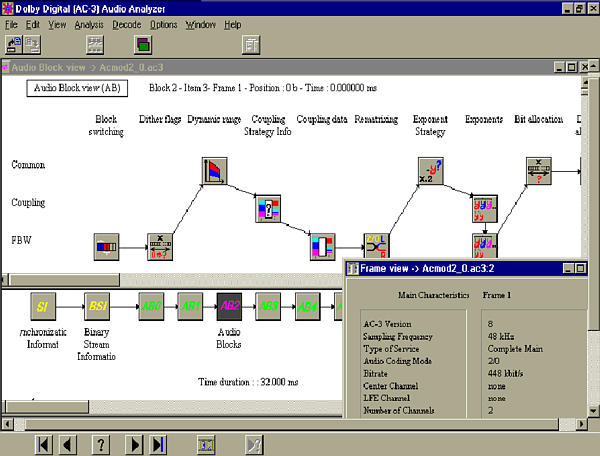Click the 'LFE Channel' label

[x=386, y=398]
